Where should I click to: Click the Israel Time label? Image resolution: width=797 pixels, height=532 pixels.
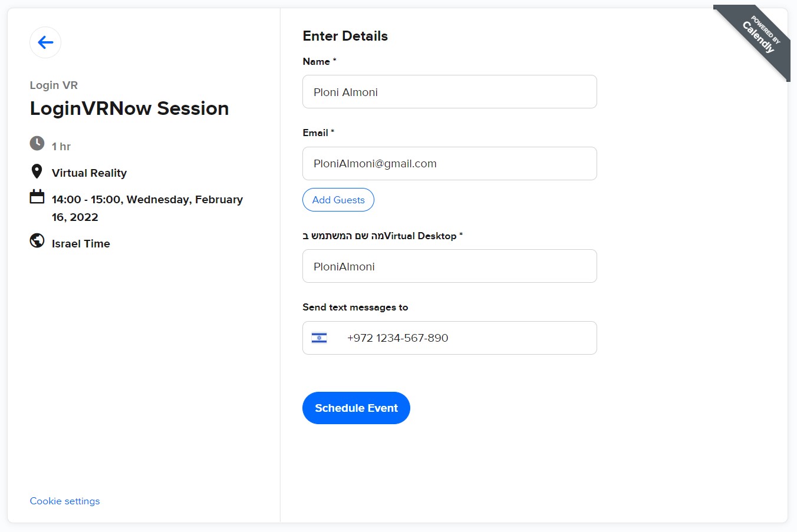coord(81,243)
